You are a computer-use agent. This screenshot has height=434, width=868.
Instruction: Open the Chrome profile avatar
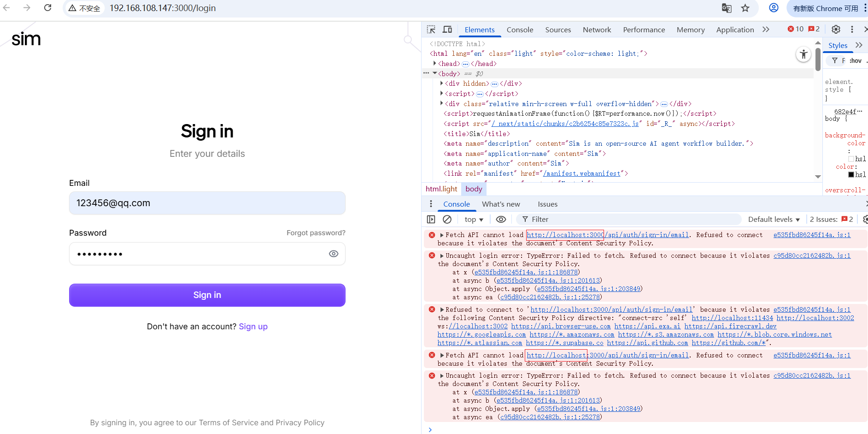click(774, 8)
